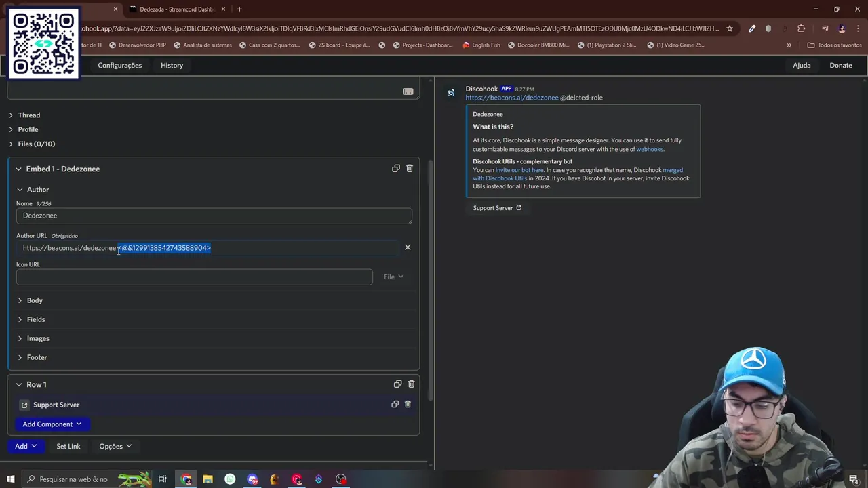The height and width of the screenshot is (488, 868).
Task: Duplicate Row 1 with the copy icon
Action: (398, 384)
